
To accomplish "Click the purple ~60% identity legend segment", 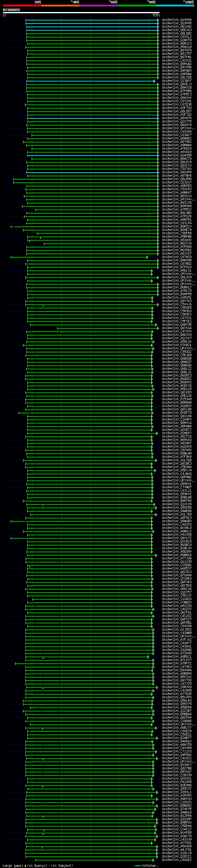I will tap(98, 6).
